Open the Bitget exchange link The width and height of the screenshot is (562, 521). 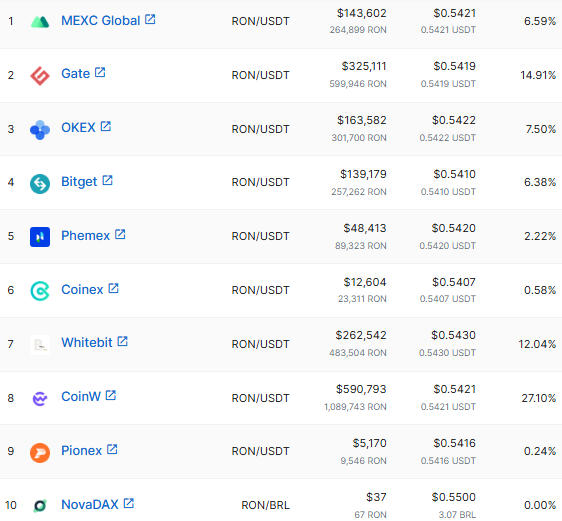[79, 182]
